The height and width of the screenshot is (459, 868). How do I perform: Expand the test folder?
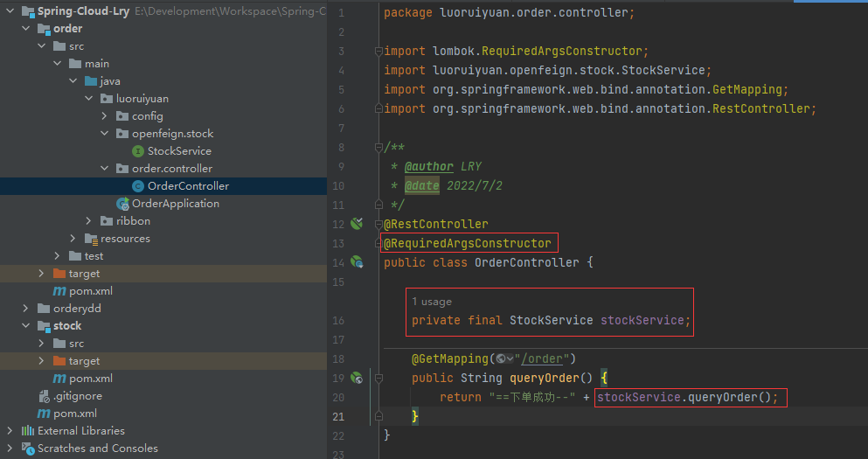point(58,256)
